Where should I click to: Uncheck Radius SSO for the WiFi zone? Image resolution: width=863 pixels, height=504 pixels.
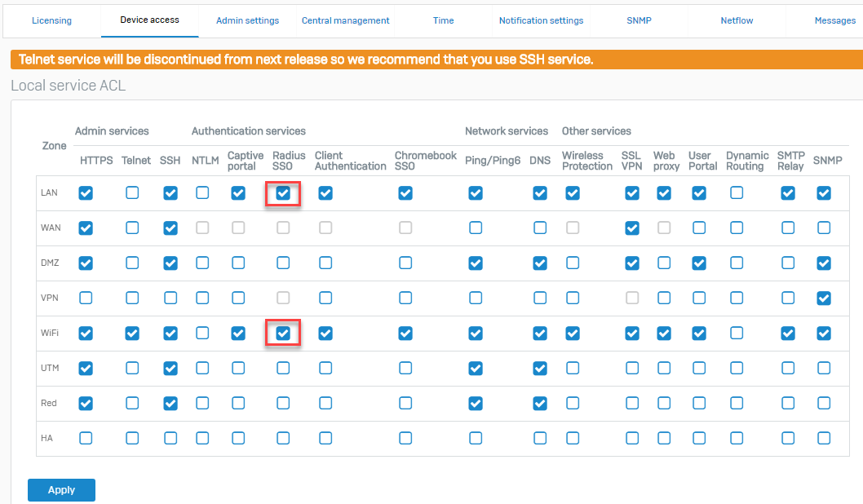click(282, 333)
